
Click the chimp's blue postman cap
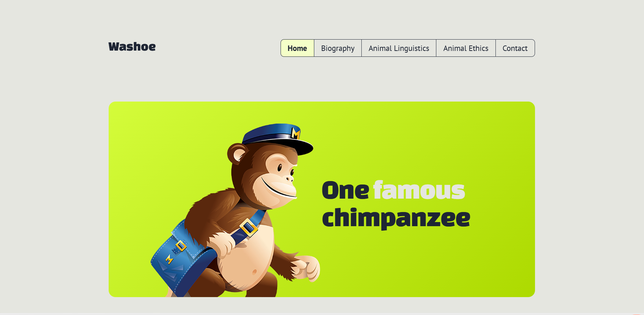(x=277, y=139)
